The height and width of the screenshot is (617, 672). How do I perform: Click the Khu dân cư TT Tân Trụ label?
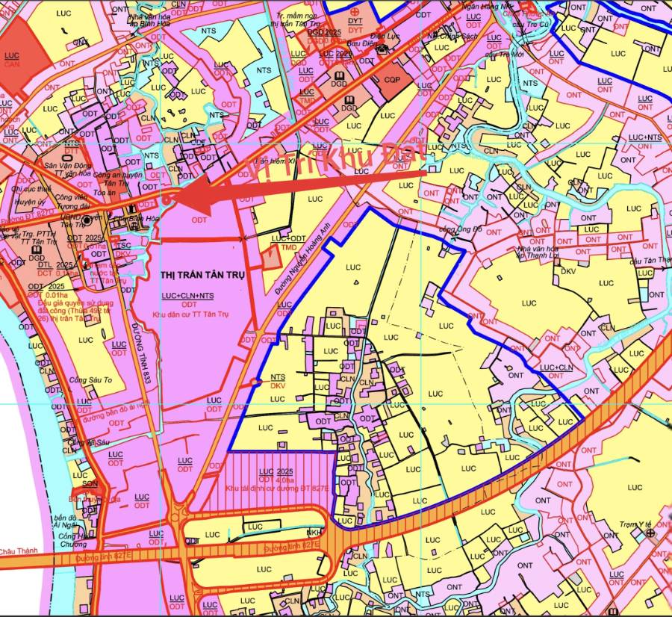[x=190, y=314]
